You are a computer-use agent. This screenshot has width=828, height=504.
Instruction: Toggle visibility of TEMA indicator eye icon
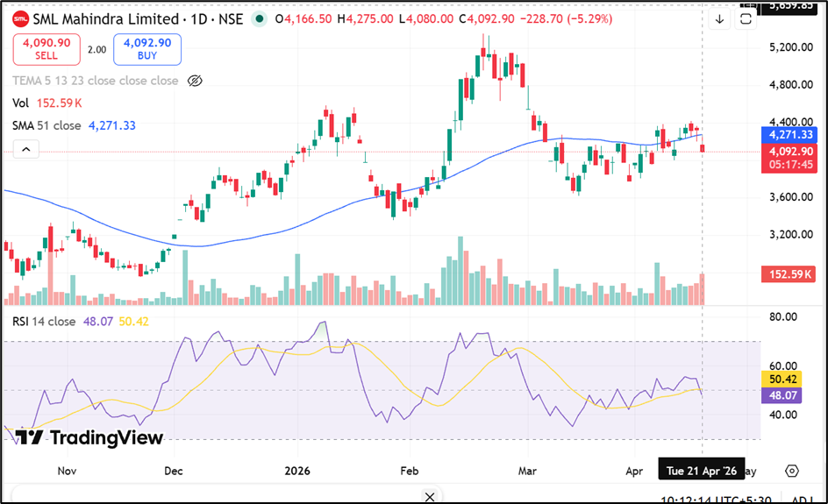pyautogui.click(x=196, y=81)
